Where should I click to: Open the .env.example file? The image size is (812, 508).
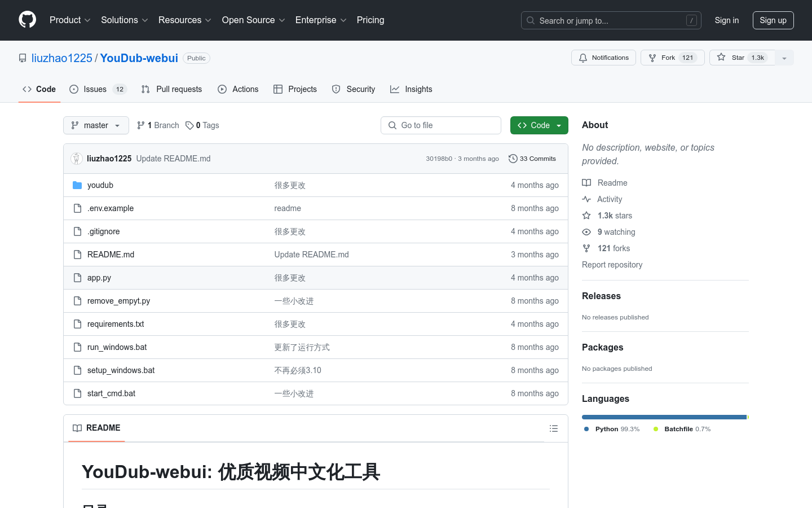pyautogui.click(x=111, y=208)
